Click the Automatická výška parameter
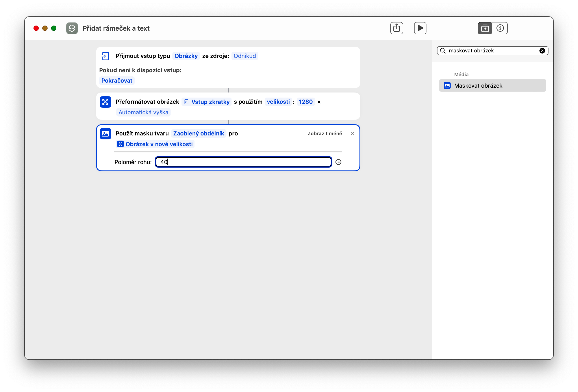The image size is (578, 392). click(x=143, y=113)
